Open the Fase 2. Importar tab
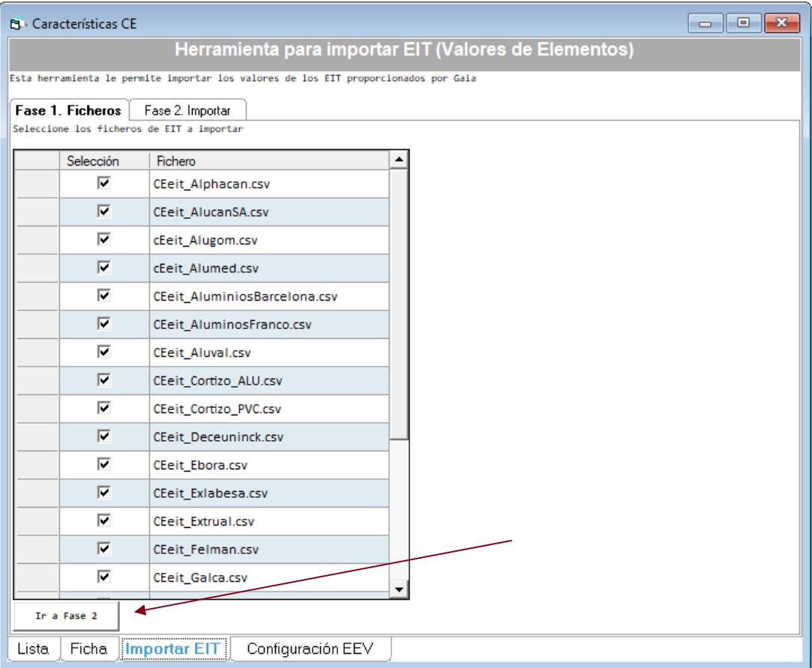Image resolution: width=812 pixels, height=668 pixels. [x=187, y=110]
